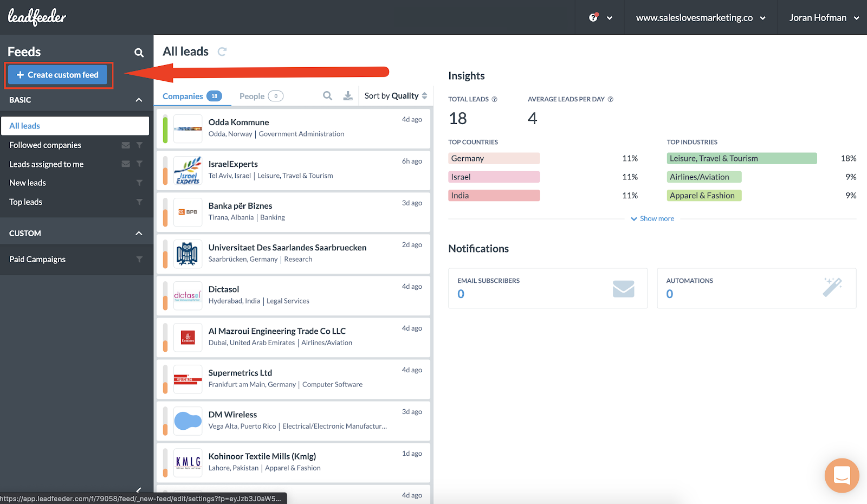The image size is (867, 504).
Task: Click the email subscribers envelope icon
Action: click(x=623, y=288)
